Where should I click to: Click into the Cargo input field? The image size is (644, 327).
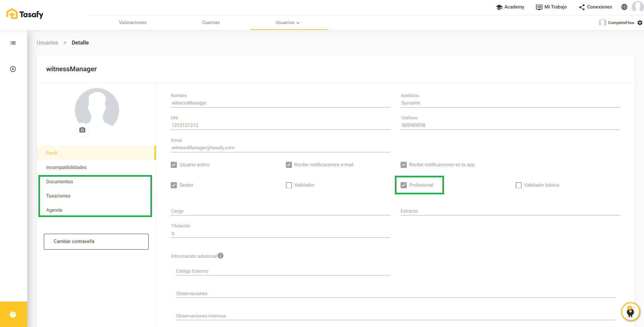[x=280, y=211]
